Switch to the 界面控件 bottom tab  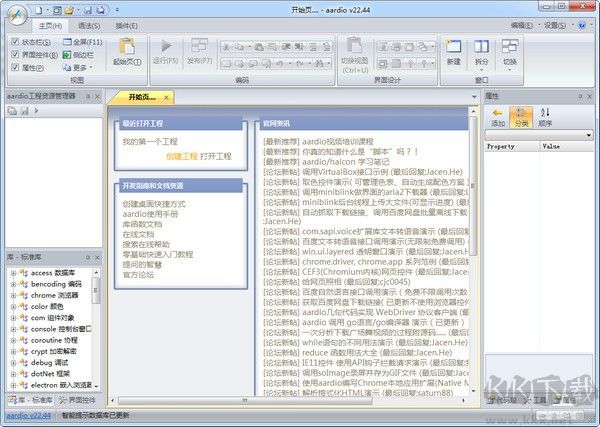coord(77,400)
